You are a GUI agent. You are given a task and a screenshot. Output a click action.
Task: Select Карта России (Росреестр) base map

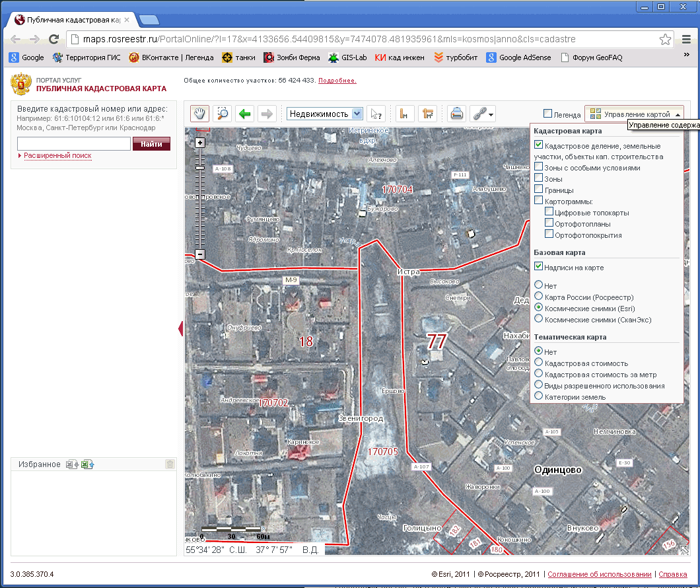pyautogui.click(x=539, y=297)
